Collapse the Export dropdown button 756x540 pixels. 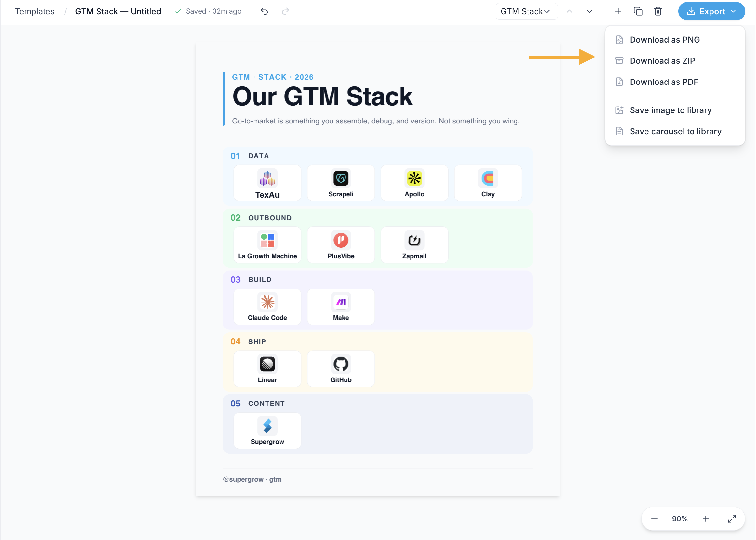712,11
